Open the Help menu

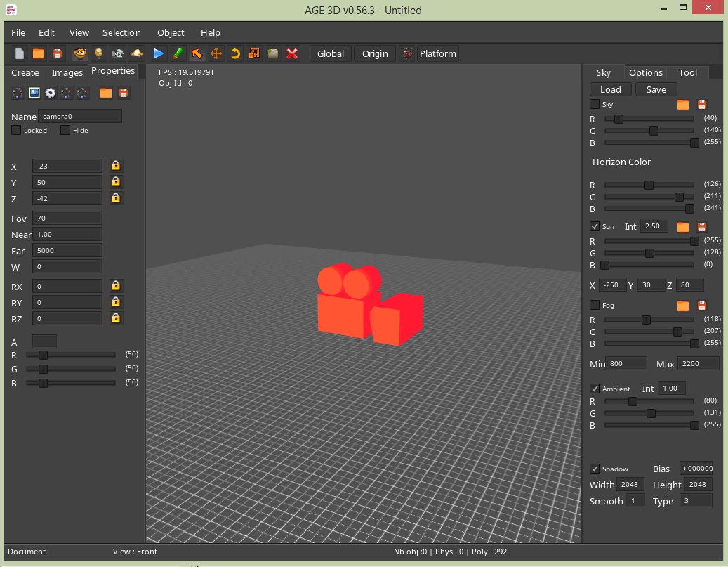tap(211, 32)
